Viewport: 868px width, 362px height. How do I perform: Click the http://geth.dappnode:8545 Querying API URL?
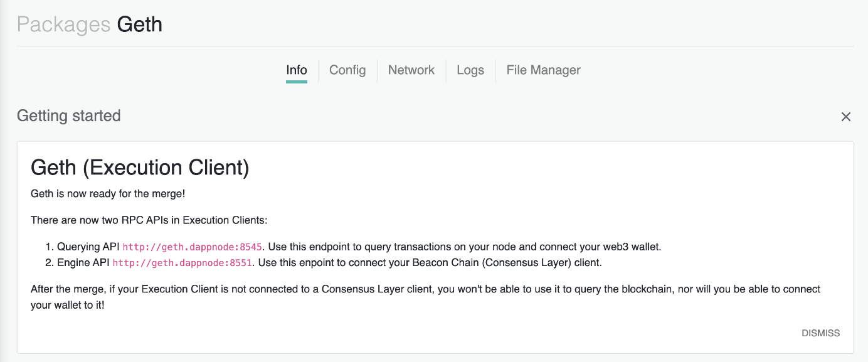(194, 247)
